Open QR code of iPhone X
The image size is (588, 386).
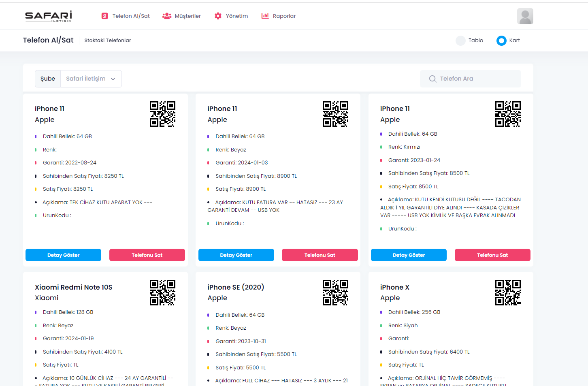point(508,292)
